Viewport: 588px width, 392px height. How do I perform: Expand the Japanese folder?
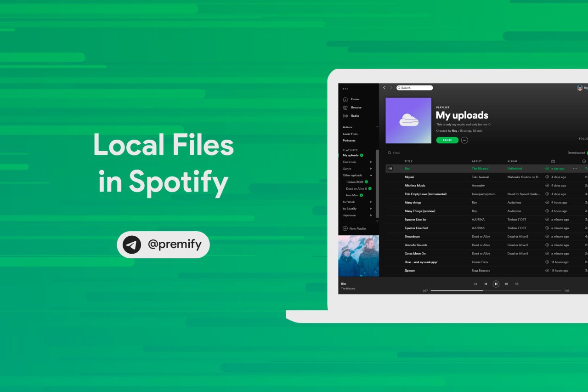tap(371, 216)
